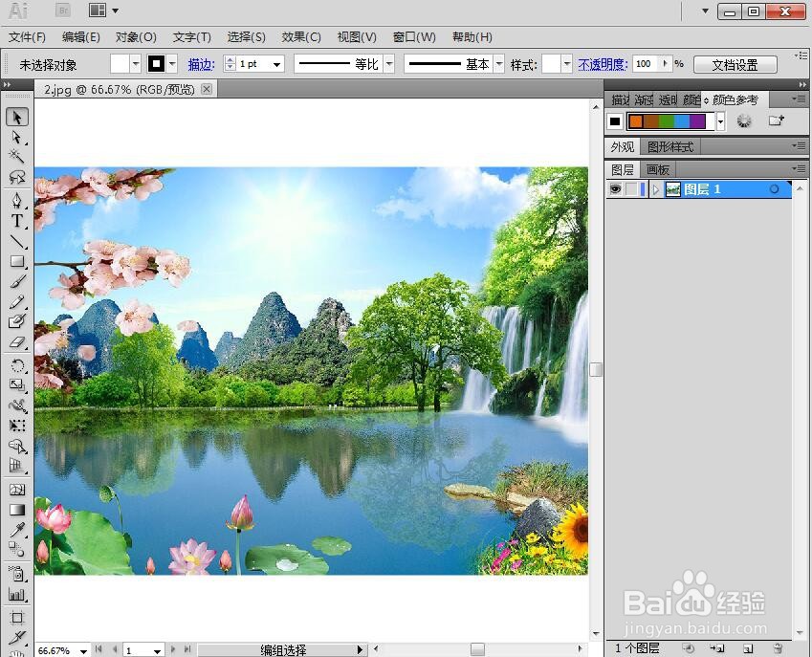This screenshot has height=657, width=812.
Task: Open 样式 graphic style dropdown
Action: 567,64
